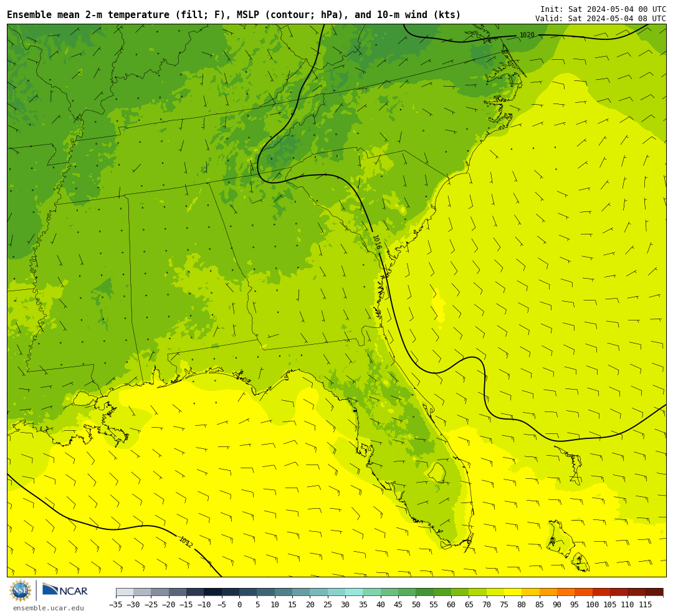Screen dimensions: 673x616
Task: Click the 1016 contour label
Action: [377, 243]
